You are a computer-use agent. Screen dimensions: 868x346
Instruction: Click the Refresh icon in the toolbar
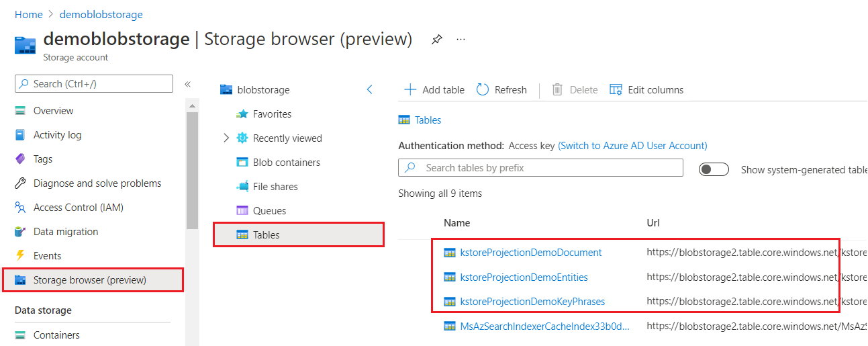point(482,89)
